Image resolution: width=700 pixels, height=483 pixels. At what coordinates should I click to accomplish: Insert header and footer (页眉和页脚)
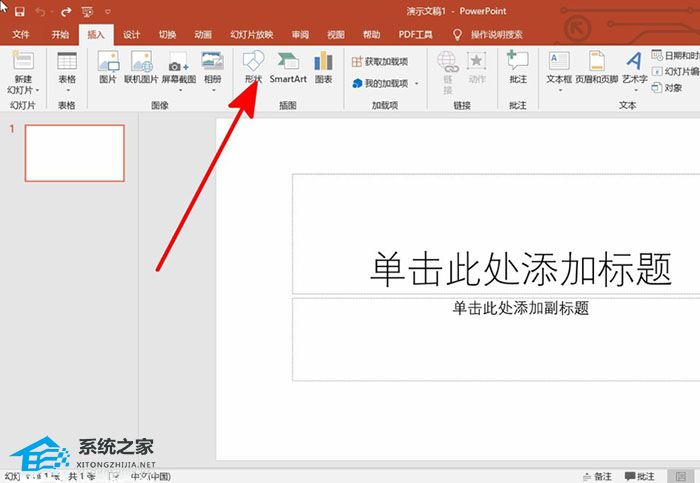pyautogui.click(x=596, y=67)
